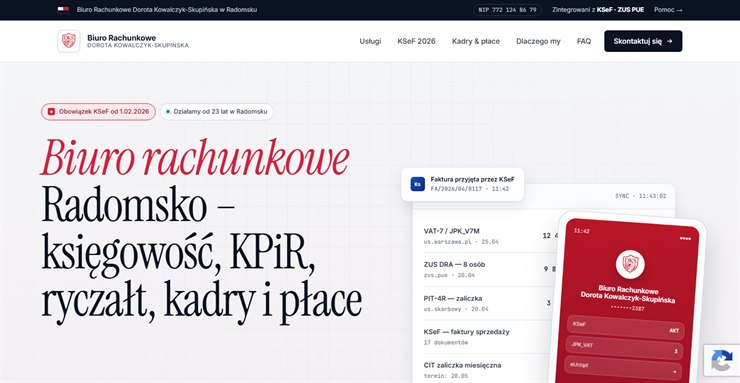Open the Dlaczego my navigation link
This screenshot has width=740, height=383.
coord(538,41)
